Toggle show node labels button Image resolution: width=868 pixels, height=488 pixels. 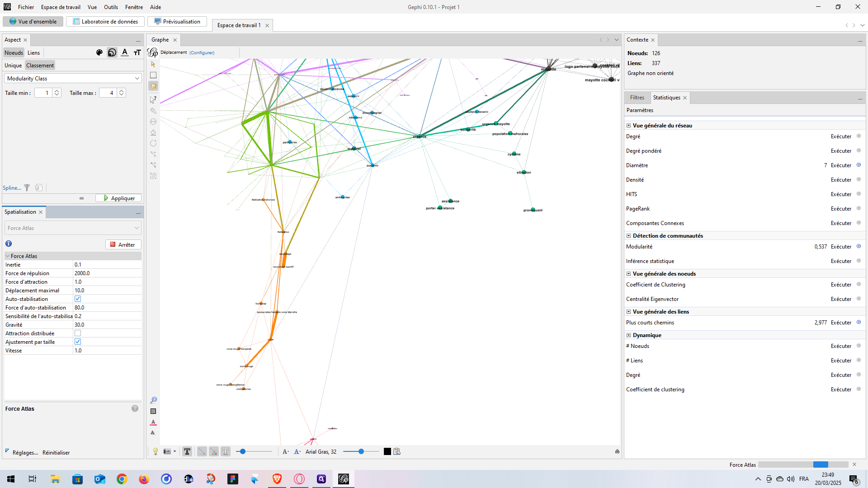[x=187, y=451]
